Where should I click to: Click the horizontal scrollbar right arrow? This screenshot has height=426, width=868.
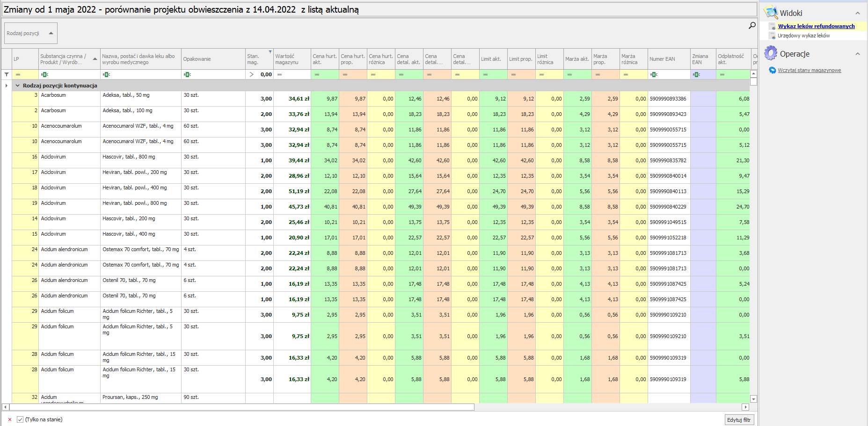pos(745,407)
